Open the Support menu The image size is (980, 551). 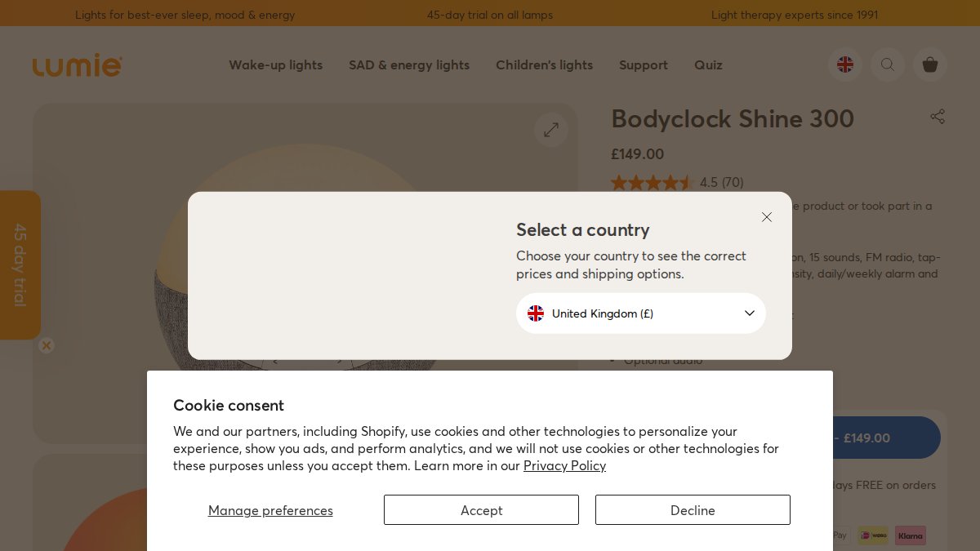tap(644, 64)
